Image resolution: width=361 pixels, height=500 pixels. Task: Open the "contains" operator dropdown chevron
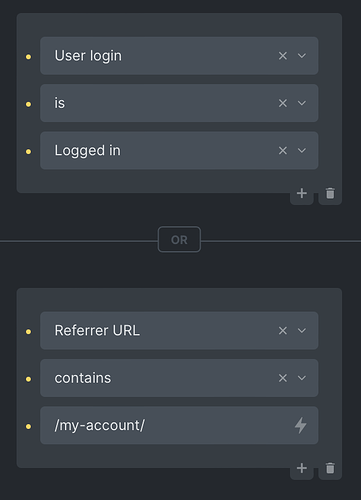[x=302, y=378]
